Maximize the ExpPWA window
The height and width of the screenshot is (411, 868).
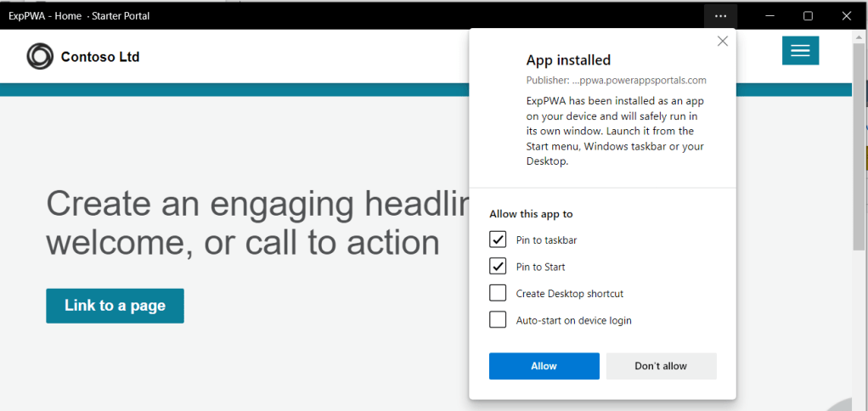point(809,16)
